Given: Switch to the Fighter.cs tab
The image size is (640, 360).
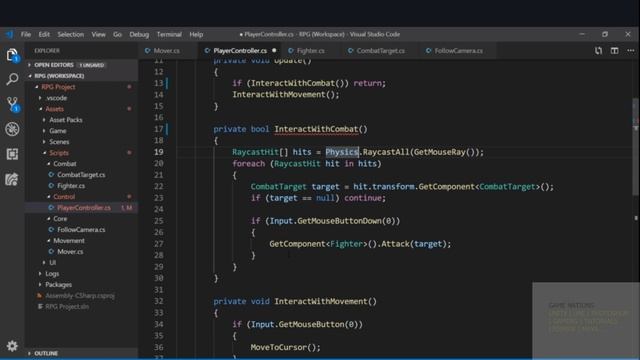Looking at the screenshot, I should (x=311, y=51).
